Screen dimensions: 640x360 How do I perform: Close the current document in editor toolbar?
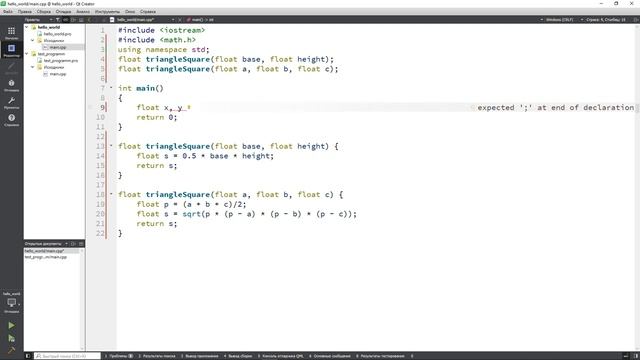pyautogui.click(x=180, y=20)
